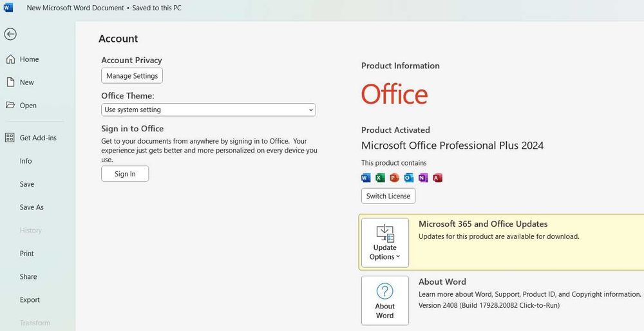Click the Switch License button
Screen dimensions: 644x331
coord(388,196)
